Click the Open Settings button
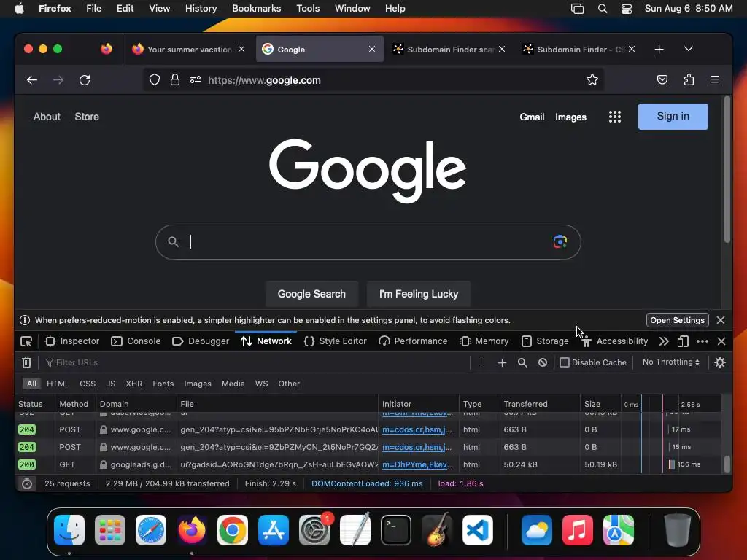747x560 pixels. click(677, 321)
